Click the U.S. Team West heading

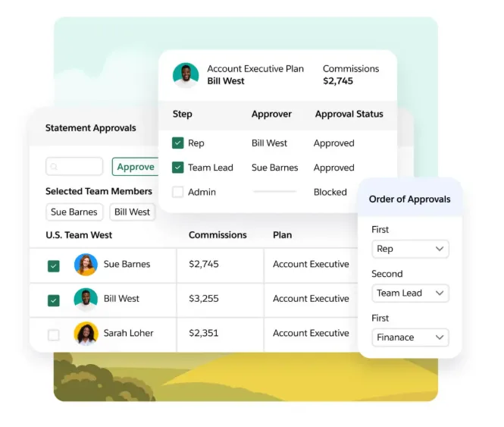79,235
